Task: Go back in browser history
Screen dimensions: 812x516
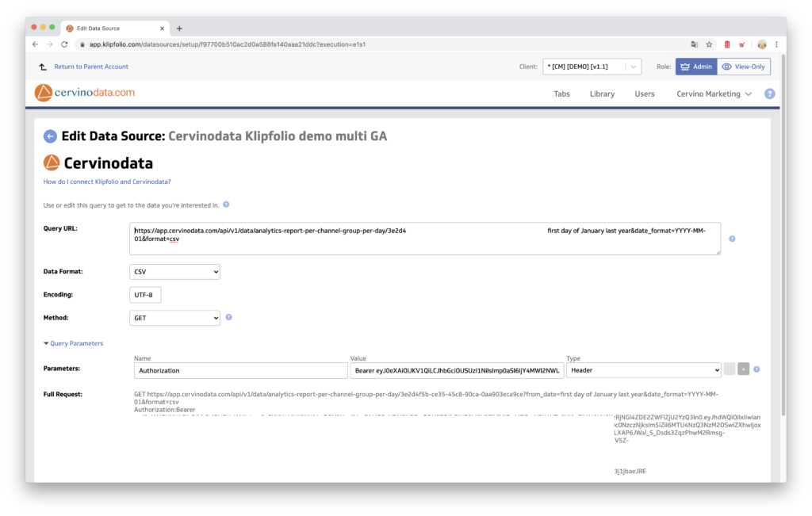Action: click(35, 44)
